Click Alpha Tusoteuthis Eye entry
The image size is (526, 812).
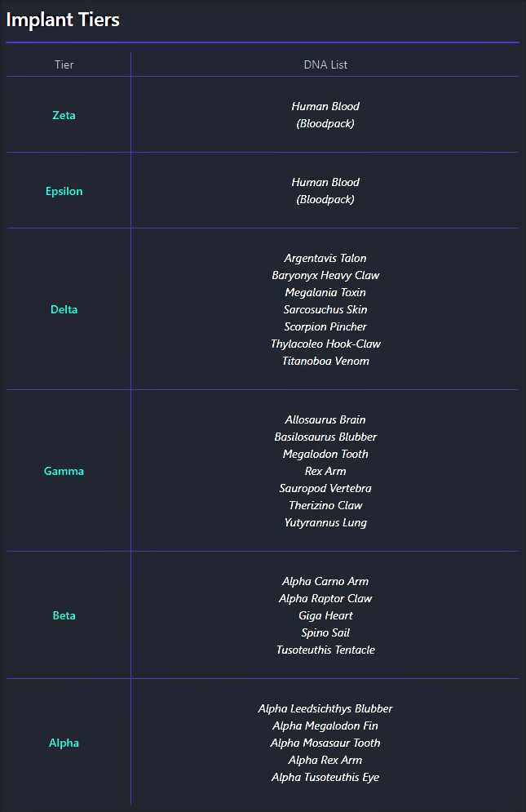click(x=325, y=777)
